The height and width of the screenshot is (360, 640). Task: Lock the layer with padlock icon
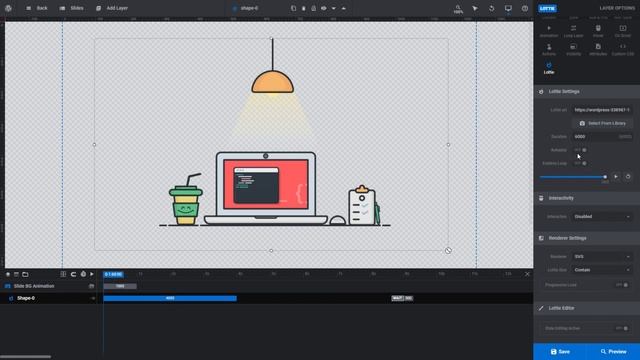click(313, 8)
